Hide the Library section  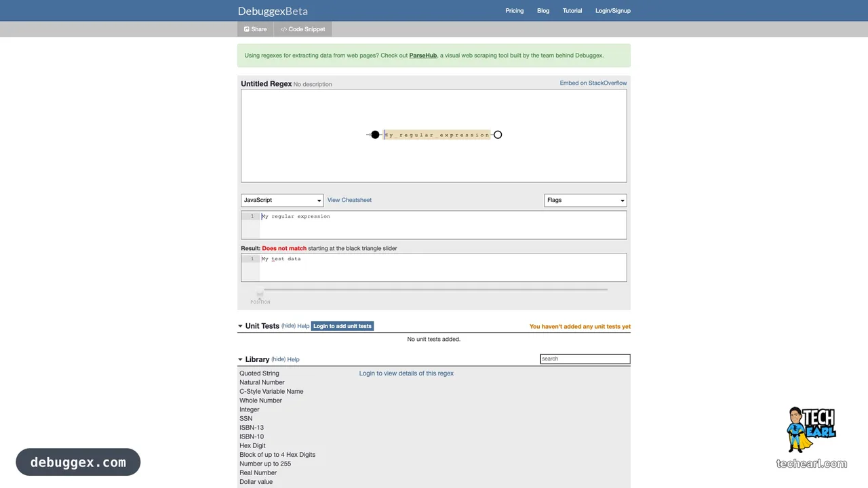tap(278, 359)
